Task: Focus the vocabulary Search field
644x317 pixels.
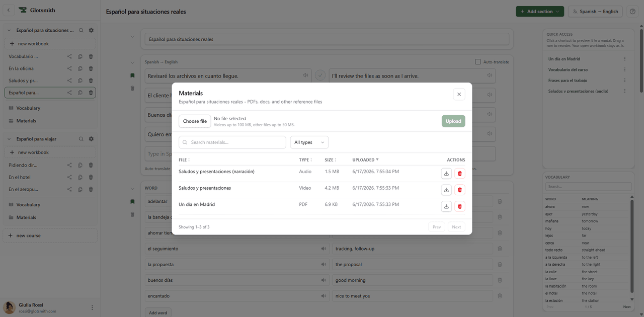Action: 589,187
